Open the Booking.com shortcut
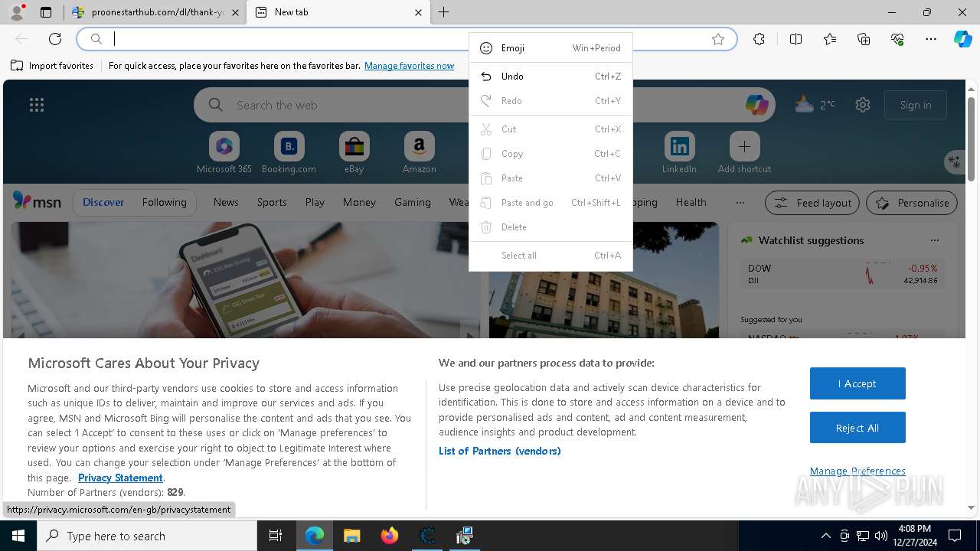Screen dimensions: 980x551 click(289, 153)
